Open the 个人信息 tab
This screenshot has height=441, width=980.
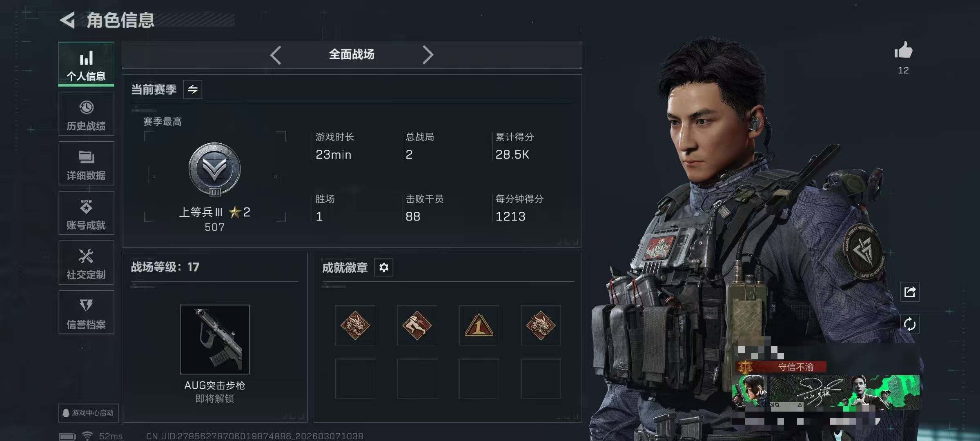coord(86,64)
